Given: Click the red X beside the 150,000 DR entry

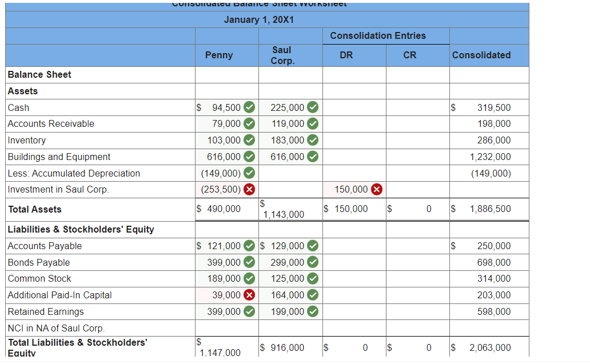Looking at the screenshot, I should point(376,189).
